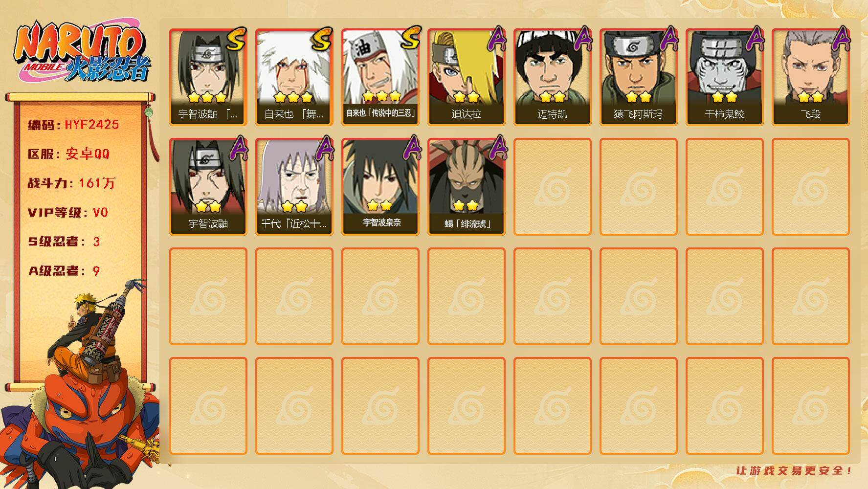
Task: Select the 迪达拉 ninja card
Action: (466, 77)
